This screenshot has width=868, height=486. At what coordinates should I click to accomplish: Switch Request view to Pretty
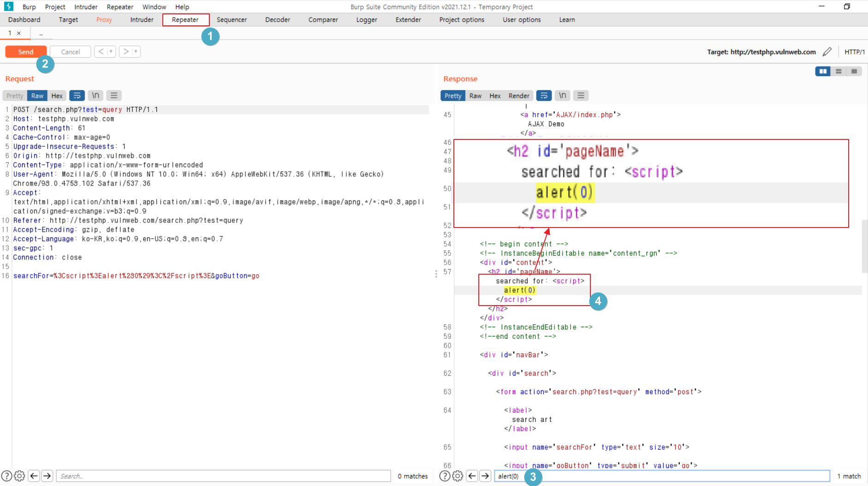click(15, 96)
